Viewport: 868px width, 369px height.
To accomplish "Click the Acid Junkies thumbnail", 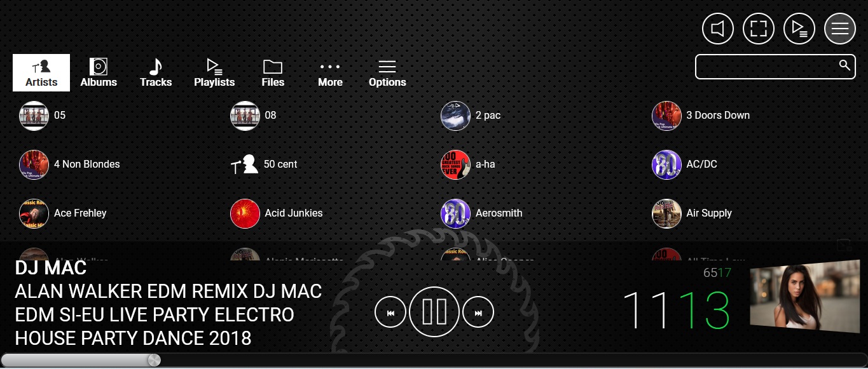I will pos(245,213).
